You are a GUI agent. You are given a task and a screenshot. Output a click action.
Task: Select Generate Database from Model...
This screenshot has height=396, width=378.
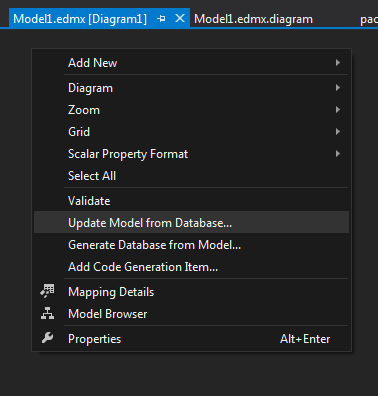pos(191,245)
